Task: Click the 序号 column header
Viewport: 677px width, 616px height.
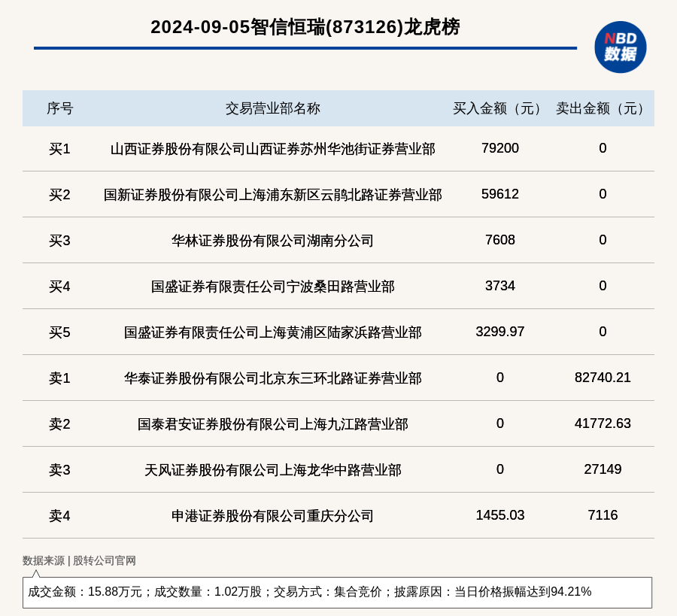Action: click(60, 108)
